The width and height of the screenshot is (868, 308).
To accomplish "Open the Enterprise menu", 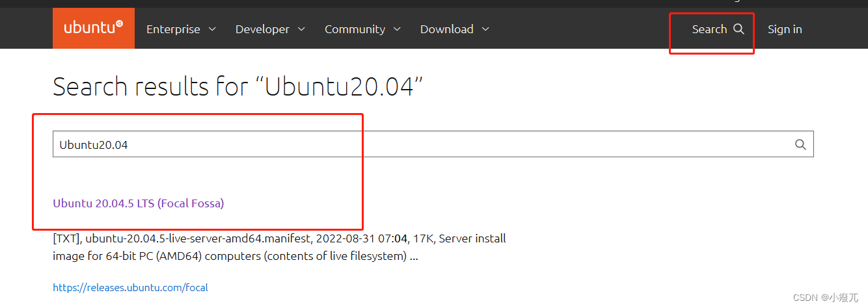I will click(181, 29).
